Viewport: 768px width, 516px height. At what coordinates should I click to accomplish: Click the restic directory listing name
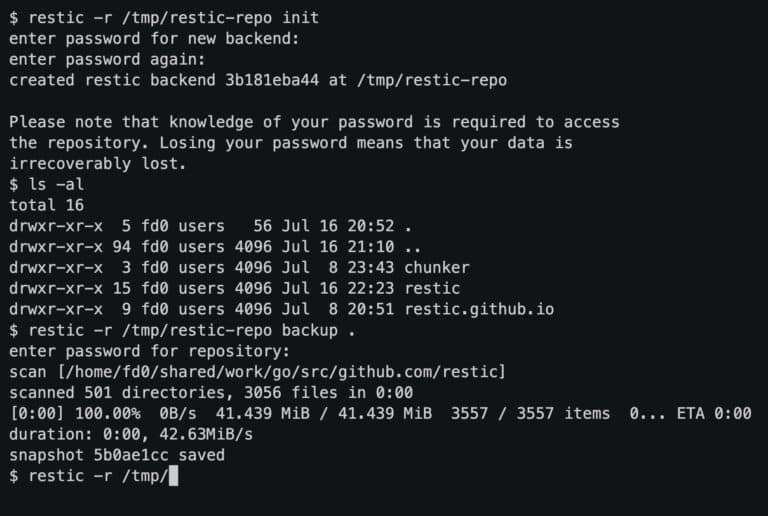[432, 288]
